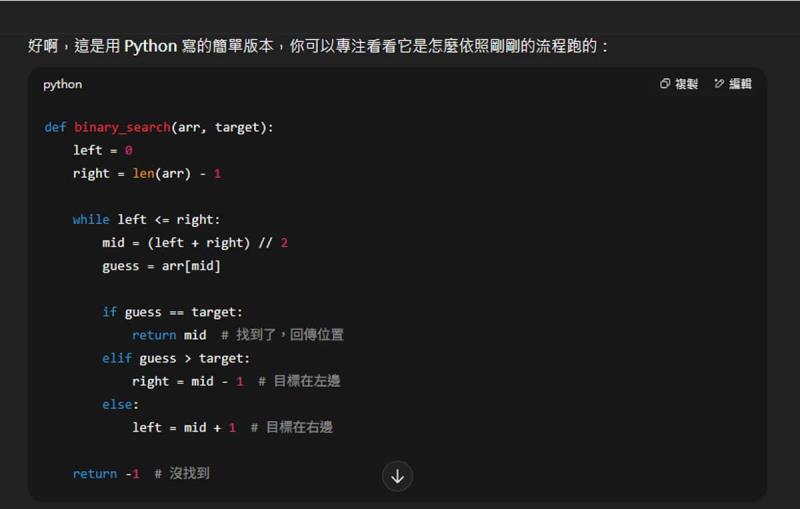Click the 'left = 0' code line
This screenshot has width=800, height=509.
coord(103,150)
